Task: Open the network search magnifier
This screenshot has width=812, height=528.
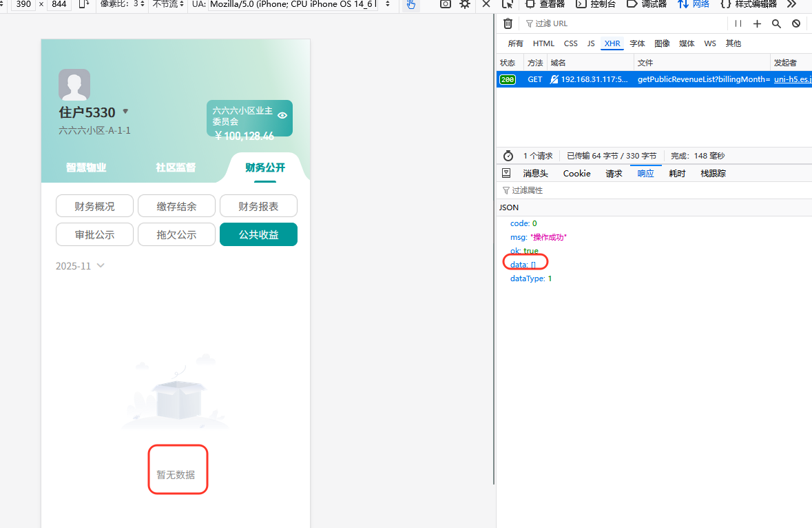Action: tap(776, 23)
